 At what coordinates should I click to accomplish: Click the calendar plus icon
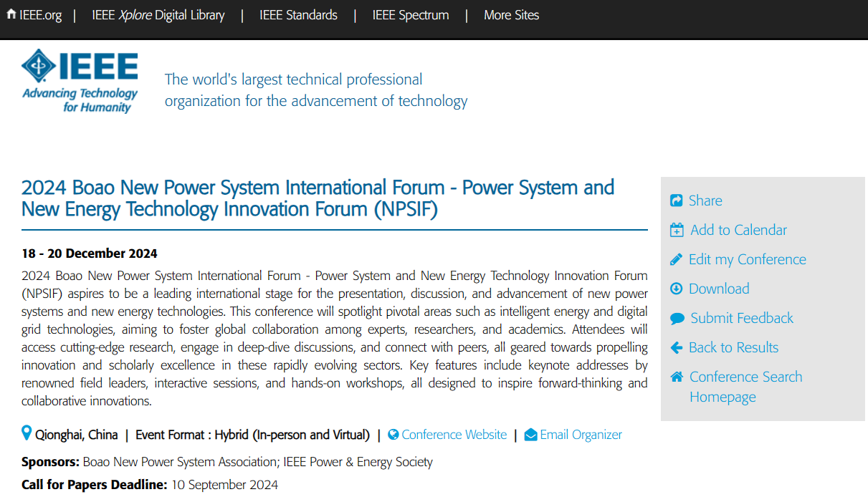(677, 230)
